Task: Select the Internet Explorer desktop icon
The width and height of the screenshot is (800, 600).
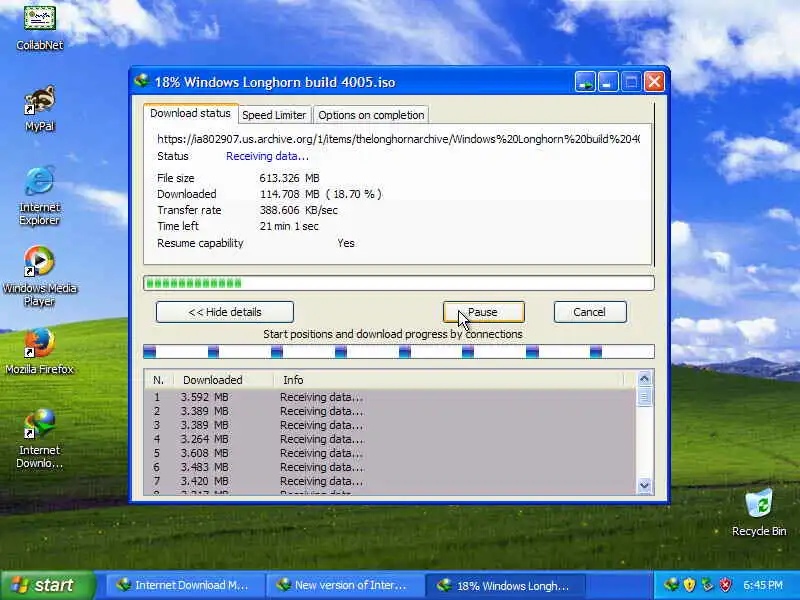Action: click(39, 195)
